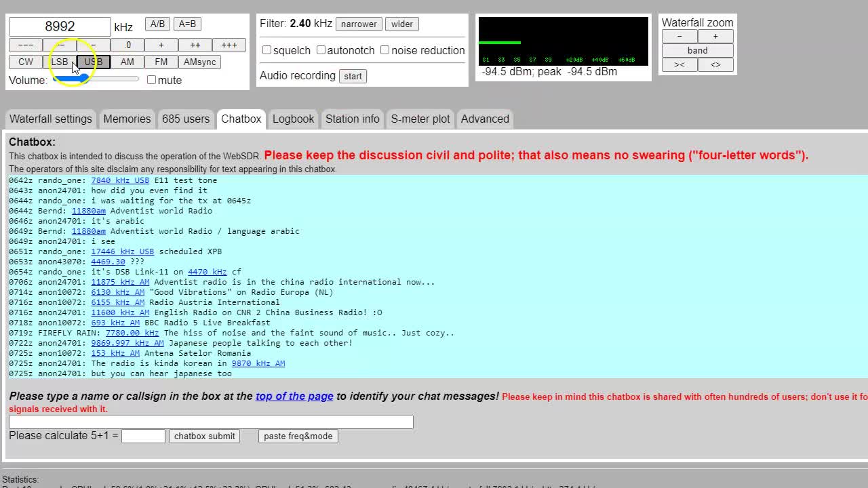The width and height of the screenshot is (868, 488).
Task: Select FM mode
Action: [161, 62]
